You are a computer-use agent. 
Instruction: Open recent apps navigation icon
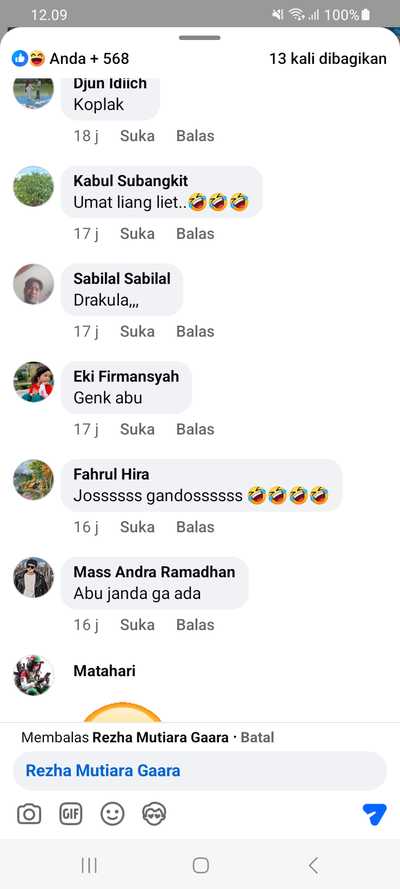click(89, 865)
